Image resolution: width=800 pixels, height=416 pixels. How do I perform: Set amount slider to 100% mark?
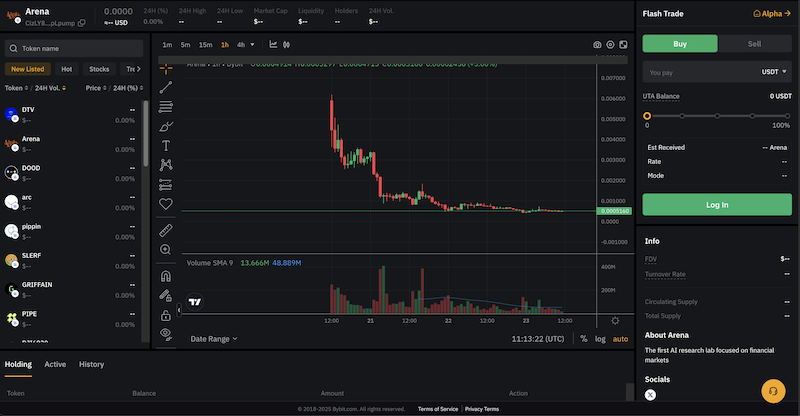[x=787, y=116]
